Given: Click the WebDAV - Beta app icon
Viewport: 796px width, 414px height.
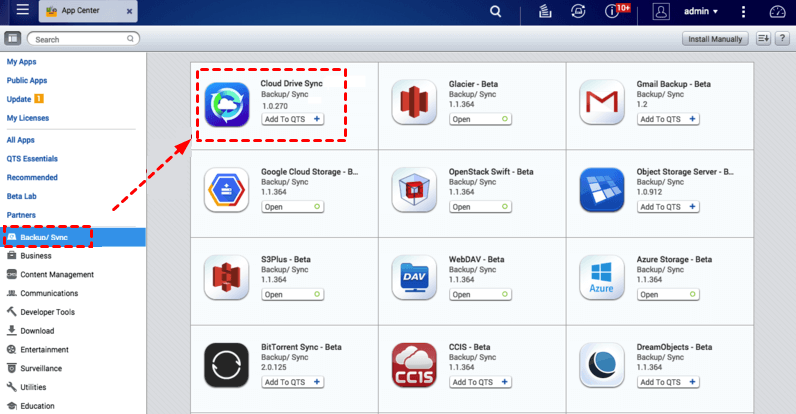Looking at the screenshot, I should [414, 278].
